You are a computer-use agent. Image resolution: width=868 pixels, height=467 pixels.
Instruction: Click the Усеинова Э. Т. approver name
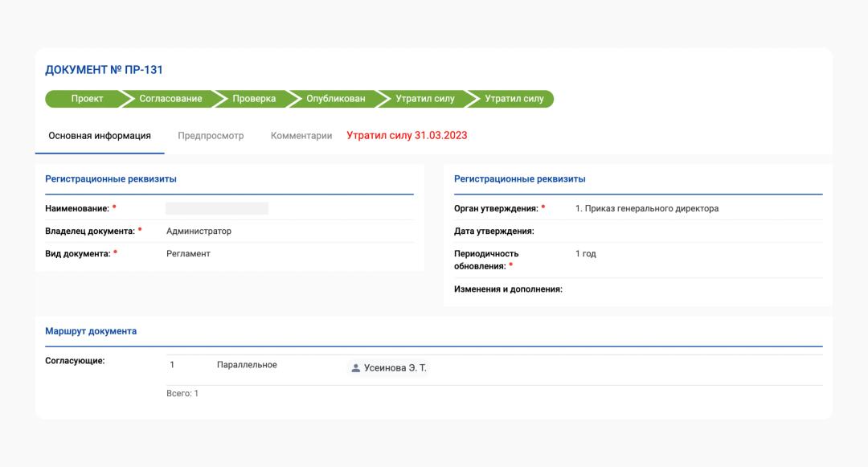coord(395,368)
